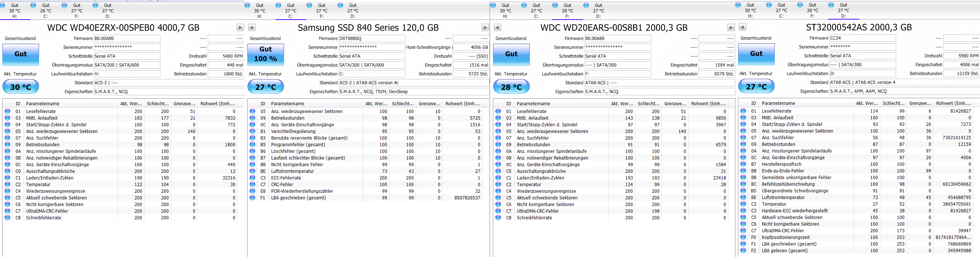This screenshot has height=257, width=980.
Task: Click status orb for Ende-zu-Ende-Fehler row
Action: pos(743,171)
